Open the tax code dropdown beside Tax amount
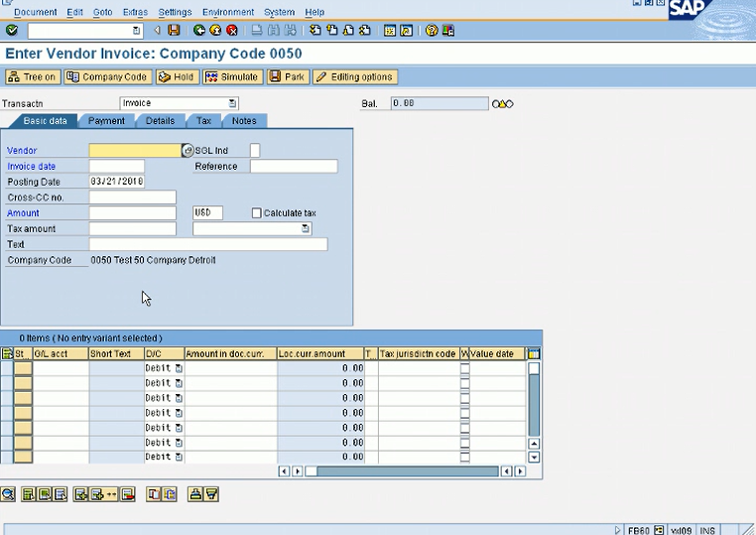The width and height of the screenshot is (756, 535). coord(306,228)
